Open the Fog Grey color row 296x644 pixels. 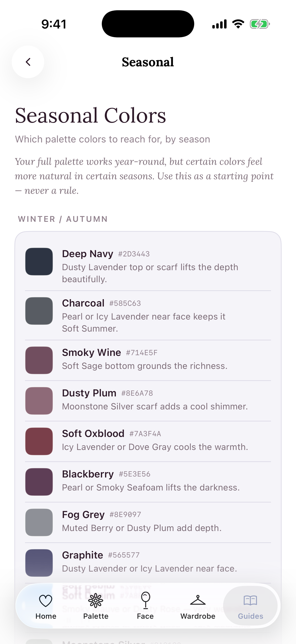(x=148, y=522)
